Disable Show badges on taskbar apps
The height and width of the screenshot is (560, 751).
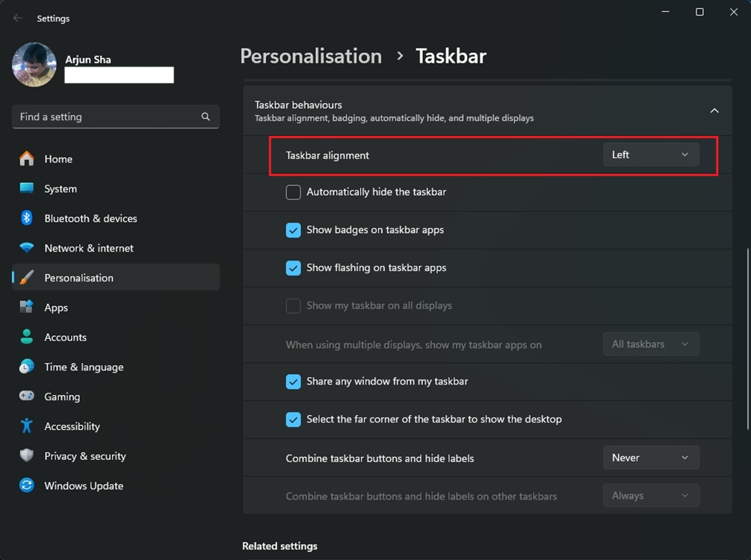pos(293,230)
